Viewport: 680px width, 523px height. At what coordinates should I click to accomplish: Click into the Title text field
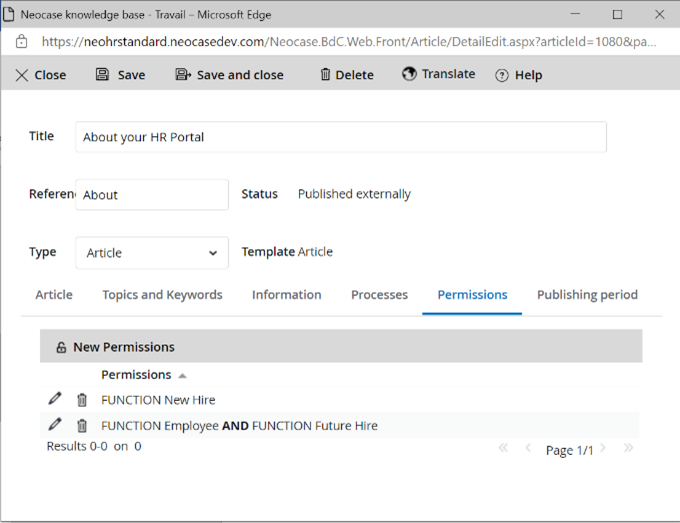point(340,137)
